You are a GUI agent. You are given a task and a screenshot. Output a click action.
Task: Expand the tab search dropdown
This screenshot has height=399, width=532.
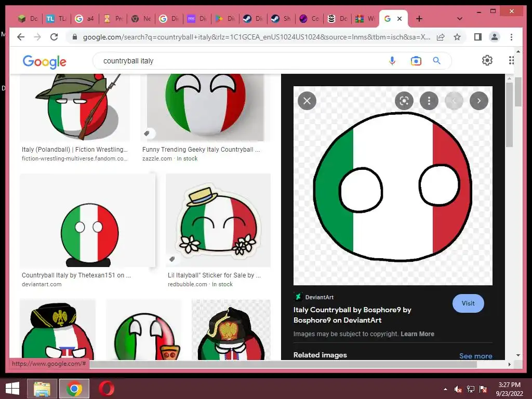[x=460, y=19]
